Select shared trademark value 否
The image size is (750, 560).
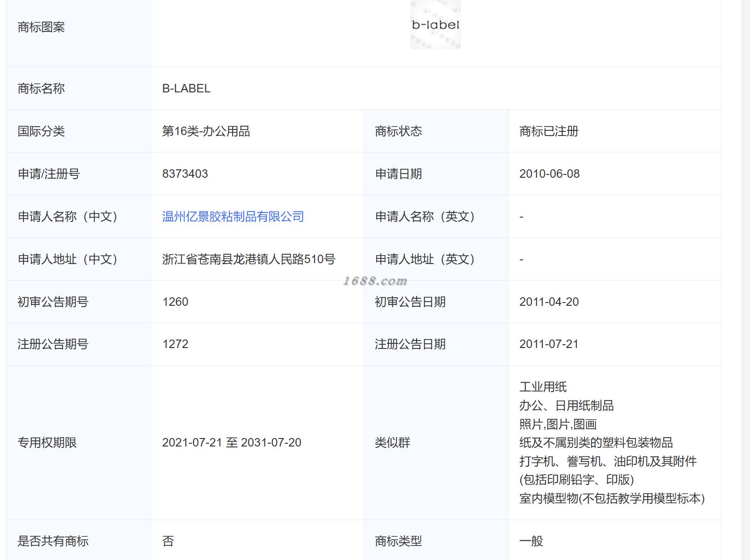(168, 541)
